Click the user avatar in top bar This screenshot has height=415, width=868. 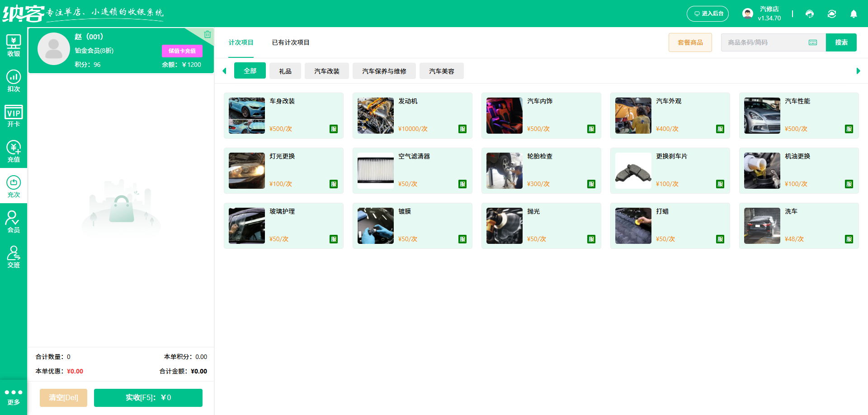click(748, 14)
